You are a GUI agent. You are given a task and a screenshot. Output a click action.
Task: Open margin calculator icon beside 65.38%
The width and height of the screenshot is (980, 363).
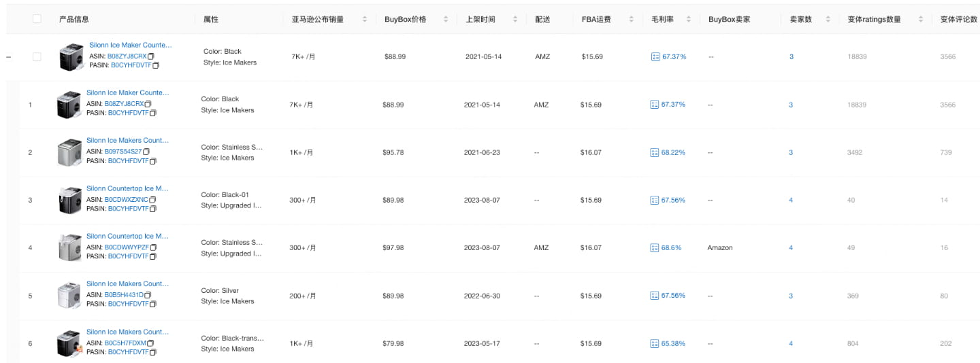coord(655,344)
